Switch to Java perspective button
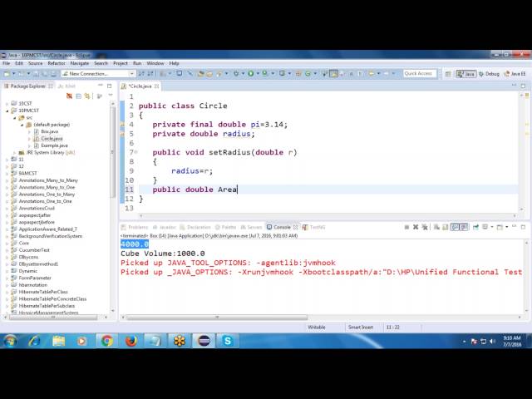532x399 pixels. [x=466, y=74]
